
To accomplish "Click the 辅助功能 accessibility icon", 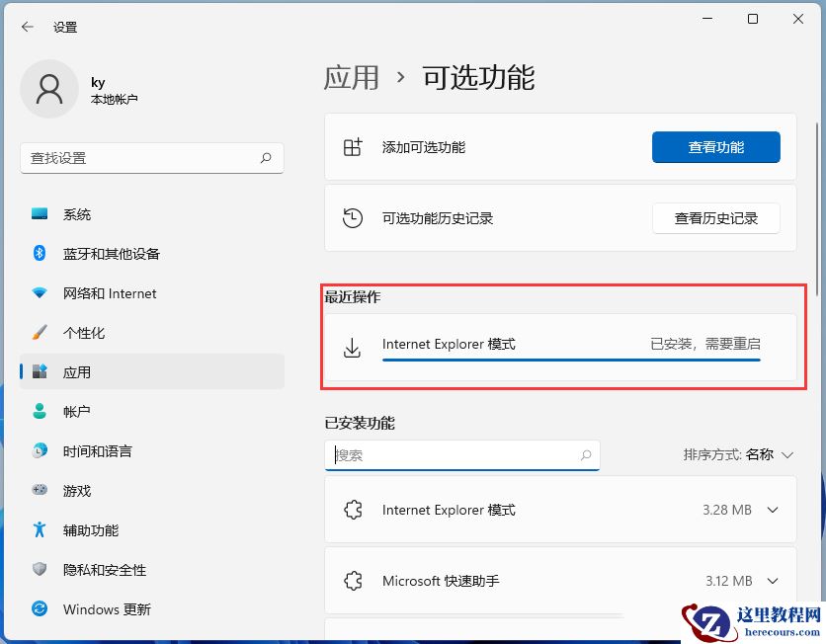I will point(40,530).
